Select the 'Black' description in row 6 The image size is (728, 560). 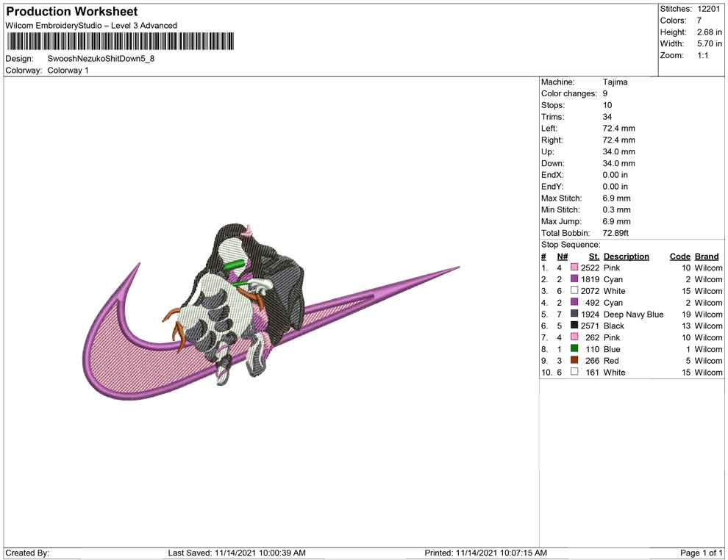coord(614,326)
